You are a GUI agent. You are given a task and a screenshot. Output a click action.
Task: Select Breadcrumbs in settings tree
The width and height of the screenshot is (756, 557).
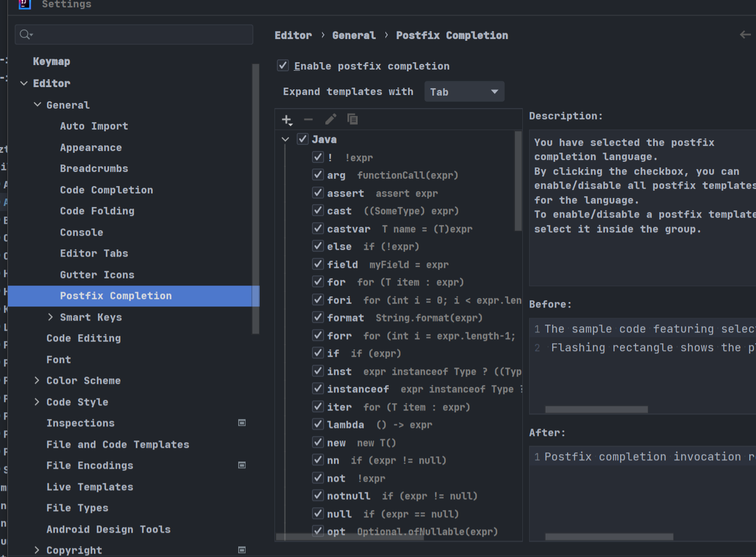pyautogui.click(x=94, y=169)
